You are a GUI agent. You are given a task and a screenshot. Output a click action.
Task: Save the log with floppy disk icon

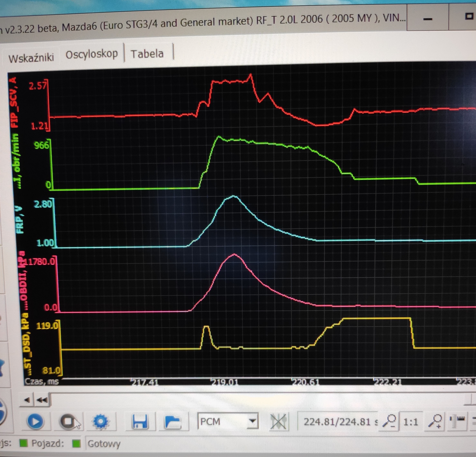[x=140, y=421]
